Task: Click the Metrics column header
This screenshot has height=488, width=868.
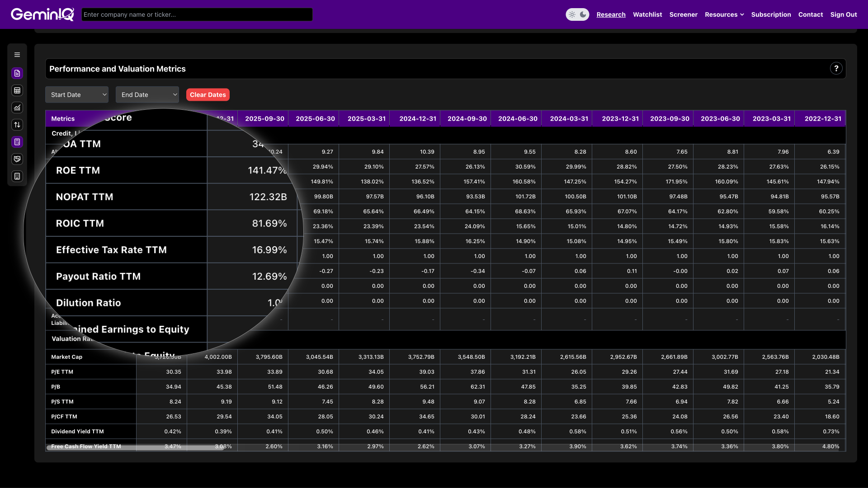Action: coord(63,119)
